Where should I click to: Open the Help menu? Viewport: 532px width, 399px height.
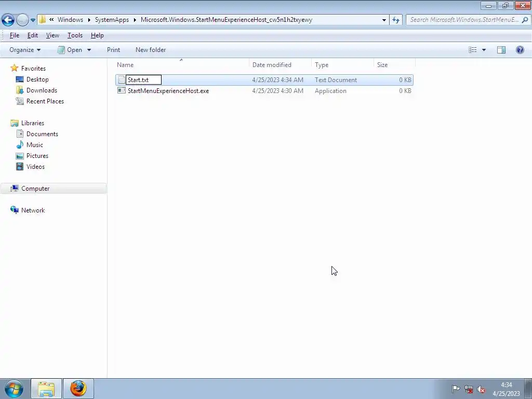coord(97,35)
